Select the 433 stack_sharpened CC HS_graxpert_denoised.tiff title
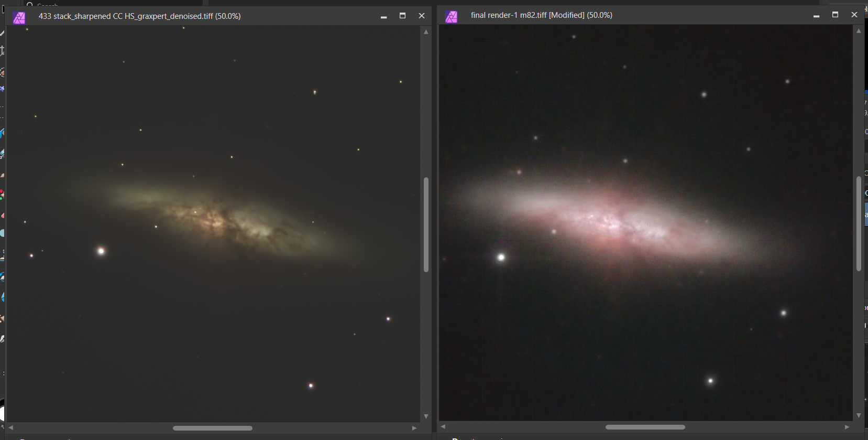 (x=139, y=16)
